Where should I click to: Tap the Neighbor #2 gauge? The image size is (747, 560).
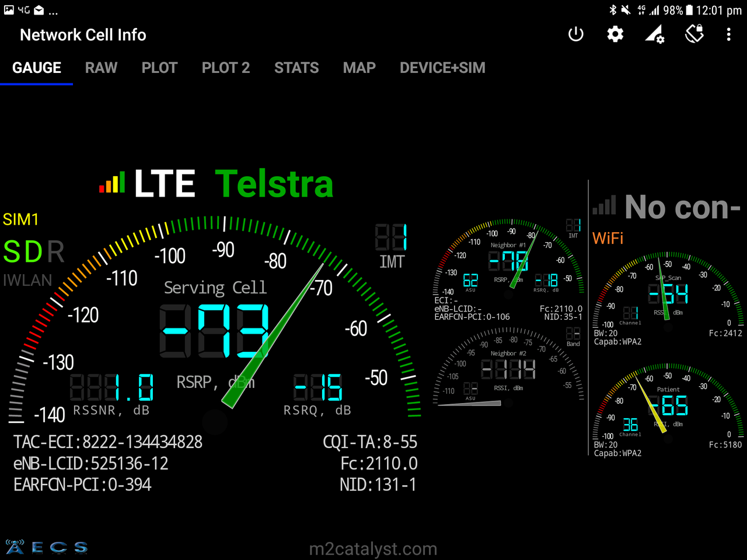508,366
